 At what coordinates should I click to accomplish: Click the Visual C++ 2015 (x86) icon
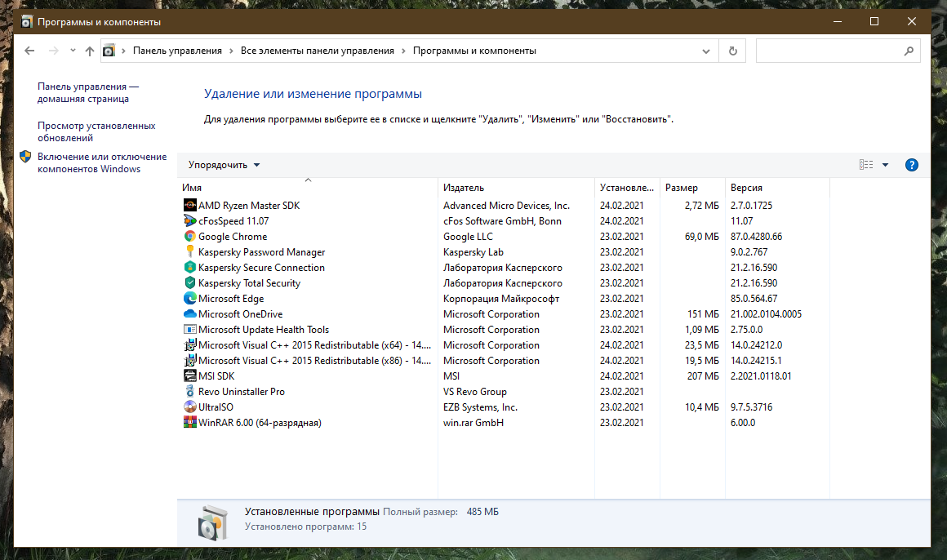point(189,361)
